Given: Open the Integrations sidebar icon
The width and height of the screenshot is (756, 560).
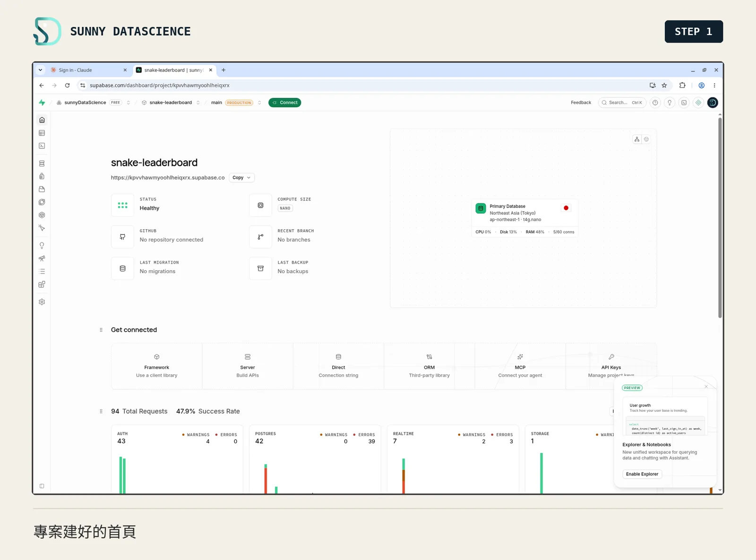Looking at the screenshot, I should pos(42,284).
